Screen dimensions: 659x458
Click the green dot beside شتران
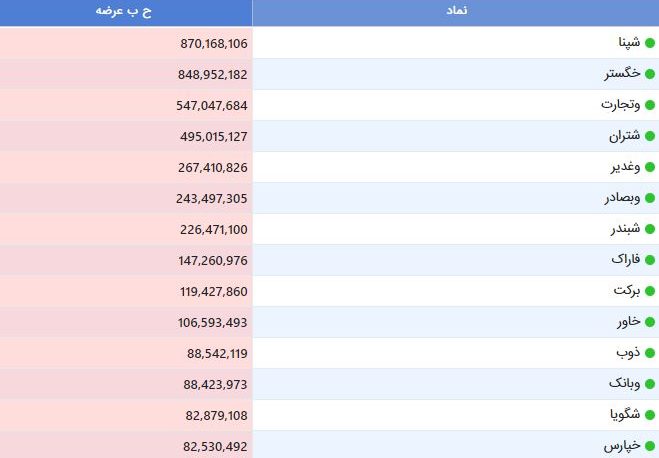pos(650,136)
